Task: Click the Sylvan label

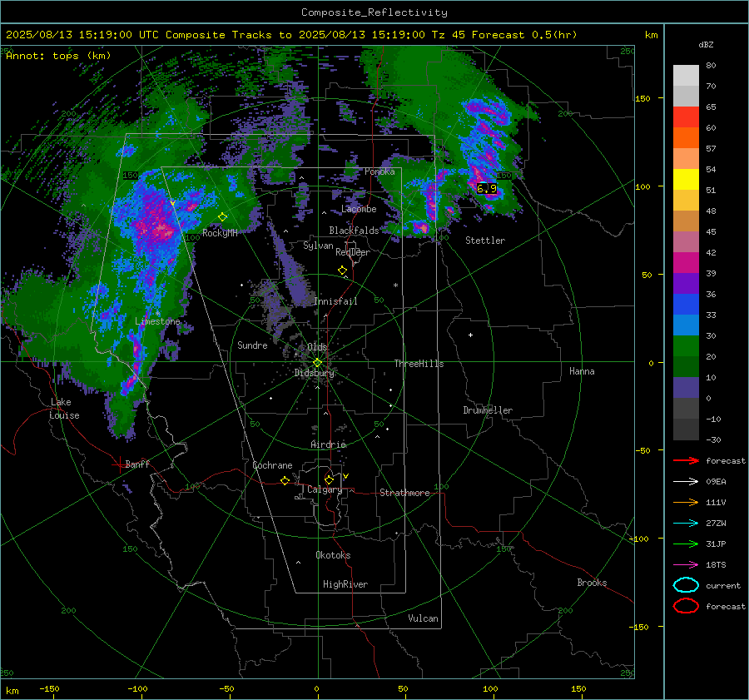Action: (318, 246)
